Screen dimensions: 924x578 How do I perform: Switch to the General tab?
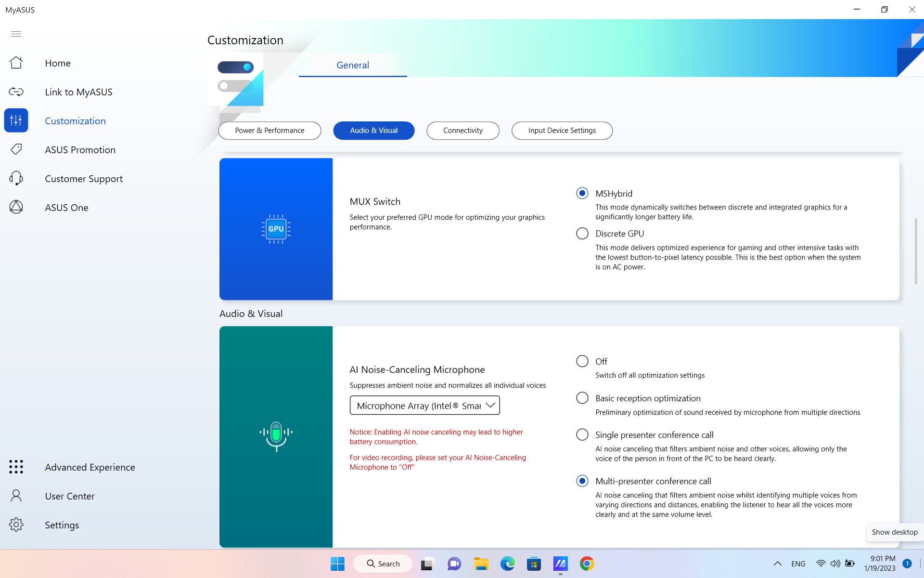pos(353,65)
